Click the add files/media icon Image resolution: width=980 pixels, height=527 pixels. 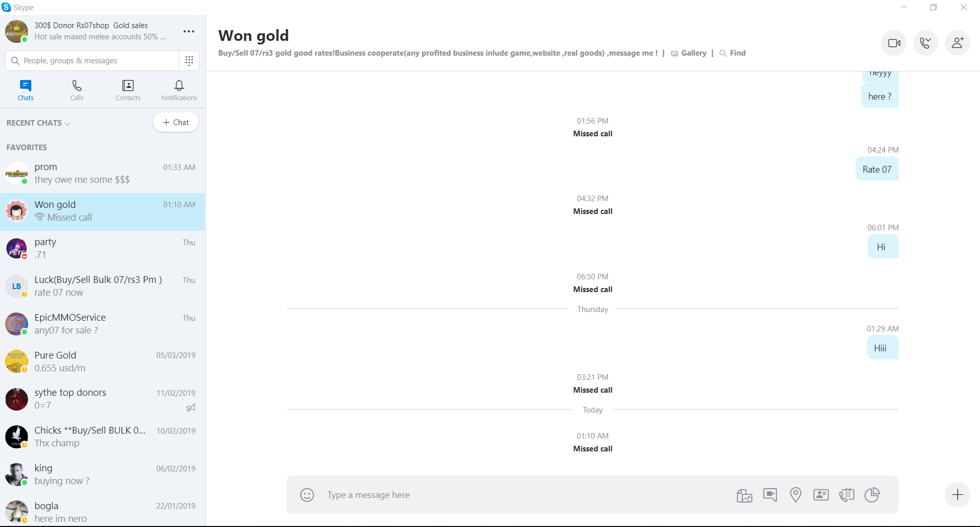click(x=744, y=495)
